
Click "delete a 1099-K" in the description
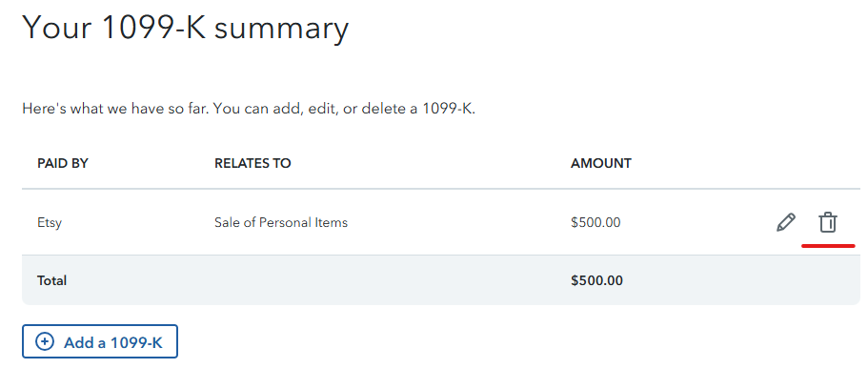point(418,109)
